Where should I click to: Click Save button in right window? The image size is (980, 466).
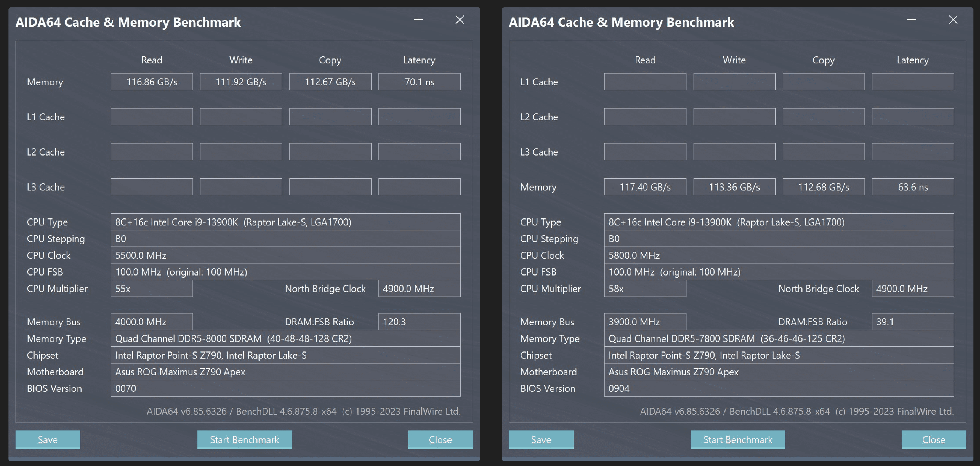541,439
